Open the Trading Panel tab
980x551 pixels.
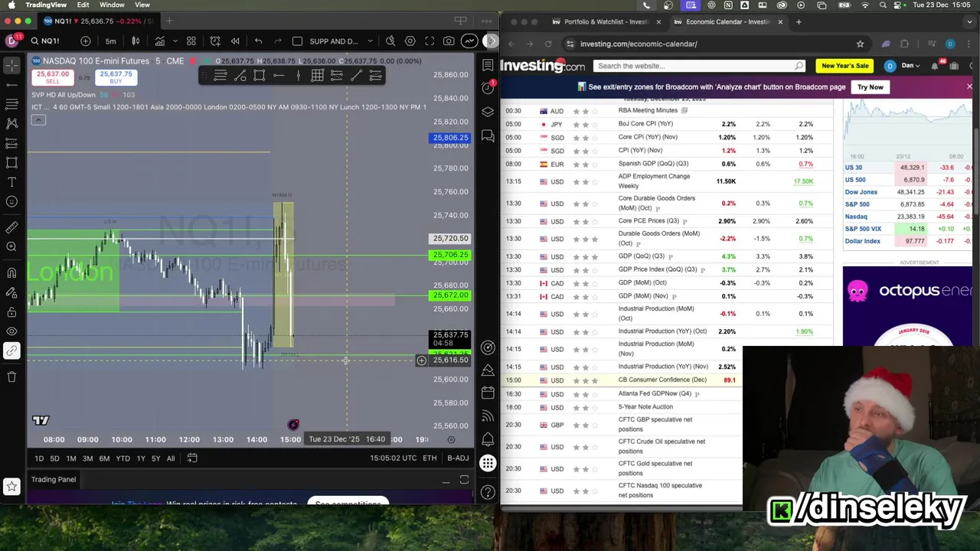coord(54,480)
